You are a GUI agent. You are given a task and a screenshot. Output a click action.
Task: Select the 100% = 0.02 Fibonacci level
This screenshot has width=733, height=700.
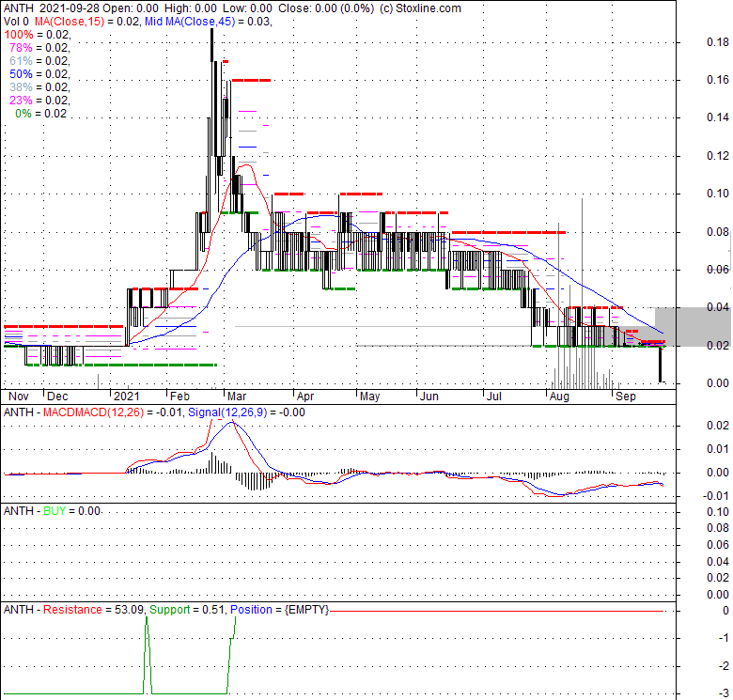point(37,35)
